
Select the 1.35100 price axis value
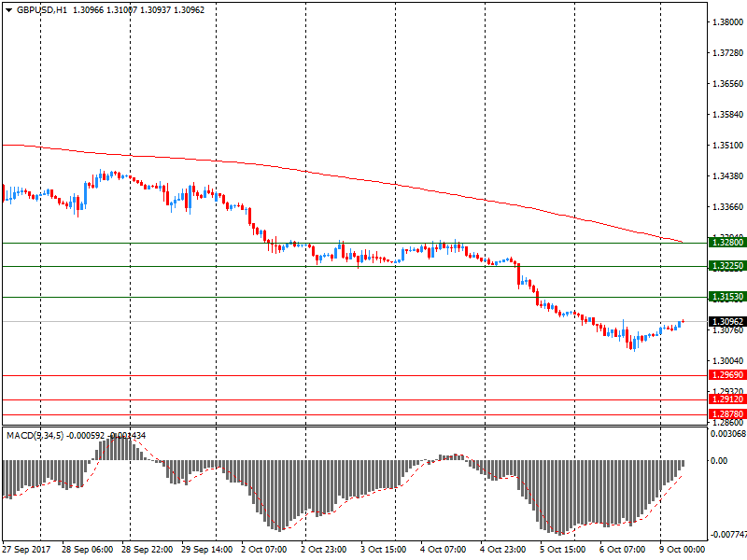point(727,146)
